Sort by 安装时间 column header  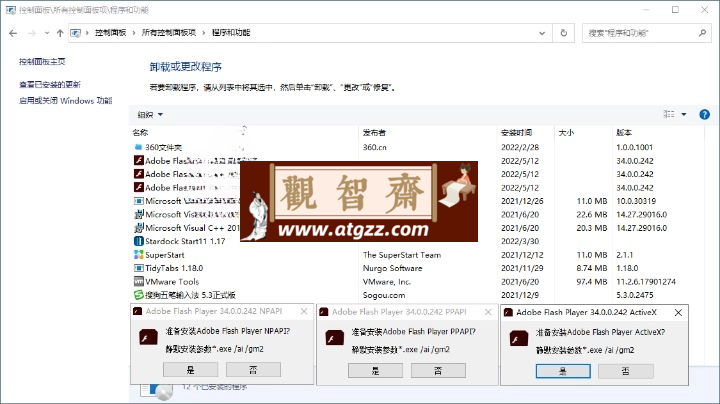click(x=516, y=133)
